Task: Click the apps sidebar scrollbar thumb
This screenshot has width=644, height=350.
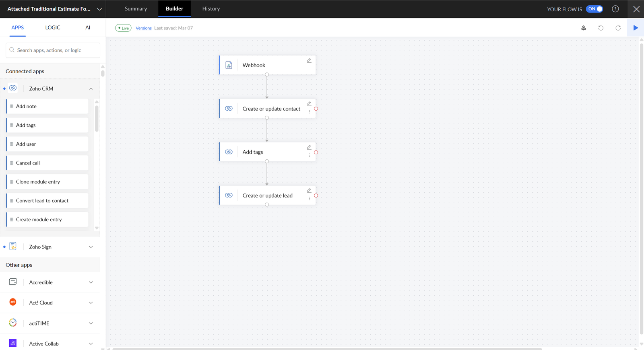Action: click(103, 74)
